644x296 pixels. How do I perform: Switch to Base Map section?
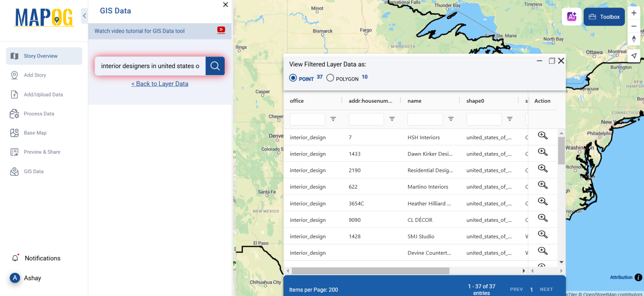pos(36,132)
